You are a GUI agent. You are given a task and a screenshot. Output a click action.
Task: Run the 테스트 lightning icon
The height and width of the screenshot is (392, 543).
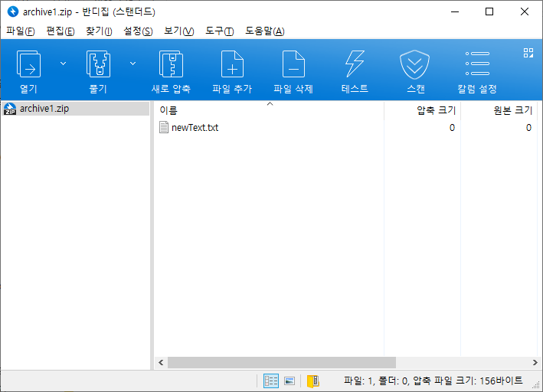(355, 64)
